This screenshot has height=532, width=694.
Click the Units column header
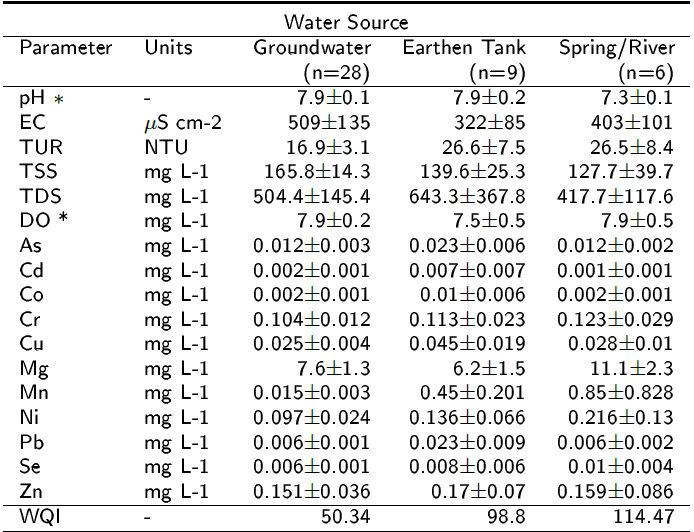coord(167,47)
